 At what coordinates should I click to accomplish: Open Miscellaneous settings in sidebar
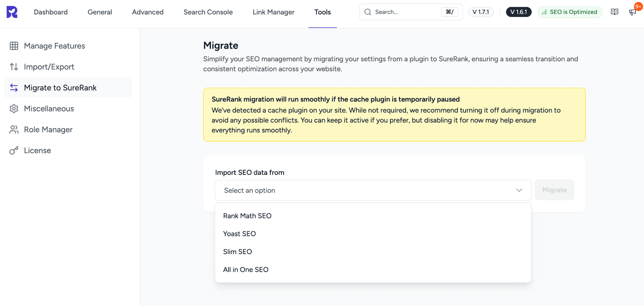click(68, 108)
